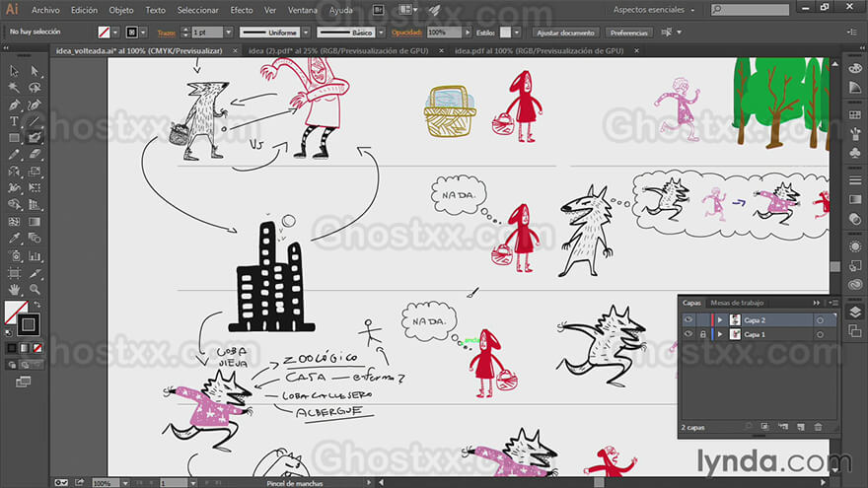Select the Direct Selection tool
The height and width of the screenshot is (488, 868).
[35, 71]
